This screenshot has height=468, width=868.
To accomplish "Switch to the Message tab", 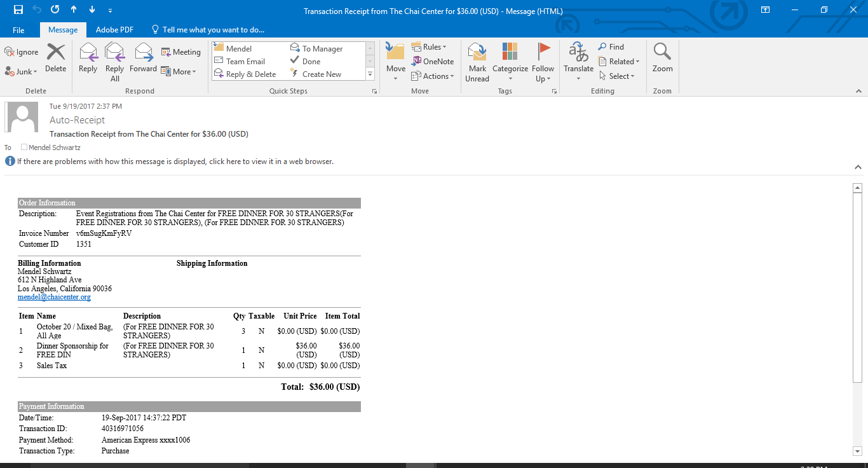I will click(63, 30).
